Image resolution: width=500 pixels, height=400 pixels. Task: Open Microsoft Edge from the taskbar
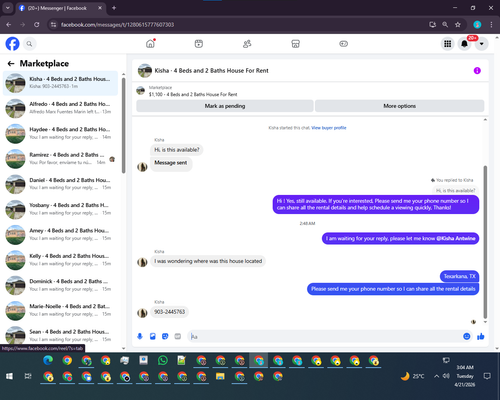pos(48,360)
